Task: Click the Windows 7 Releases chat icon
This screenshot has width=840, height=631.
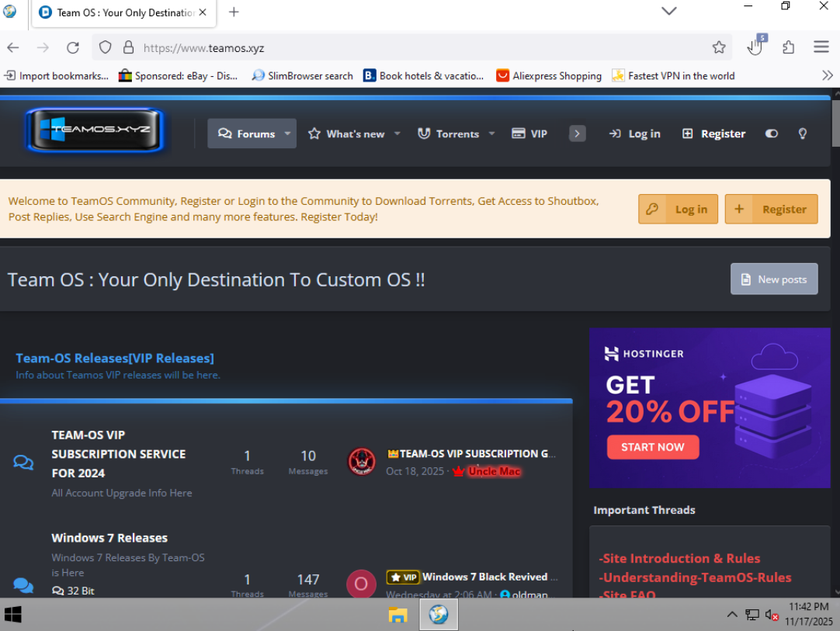Action: (23, 585)
